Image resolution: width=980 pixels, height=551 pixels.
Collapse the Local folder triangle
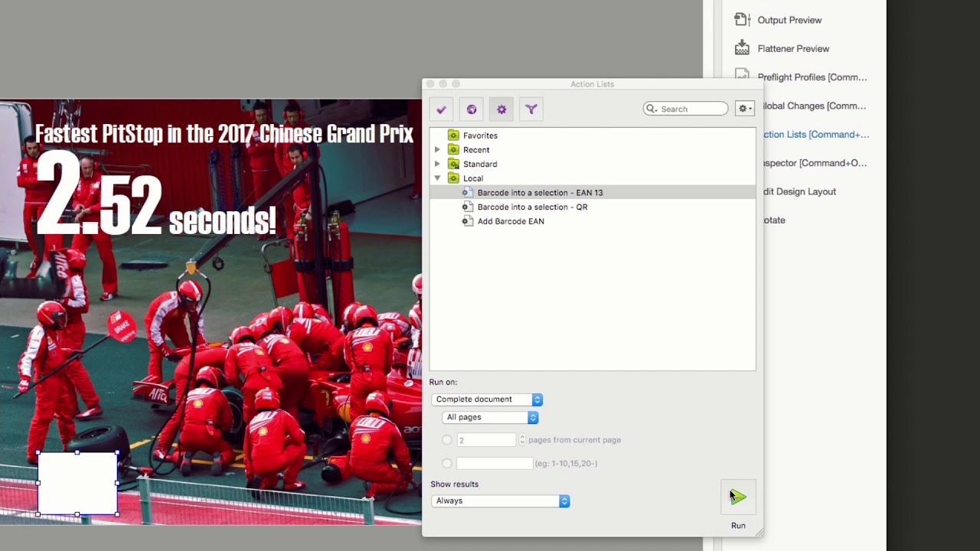437,178
